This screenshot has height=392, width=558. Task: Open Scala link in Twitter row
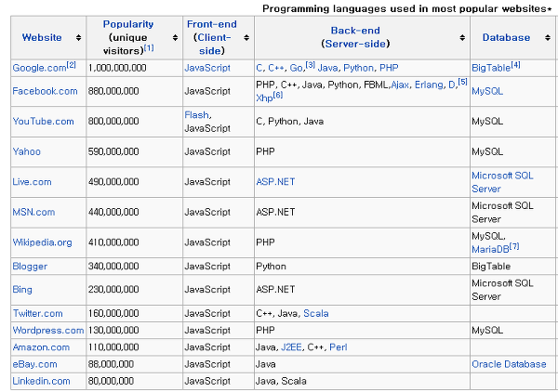coord(316,313)
